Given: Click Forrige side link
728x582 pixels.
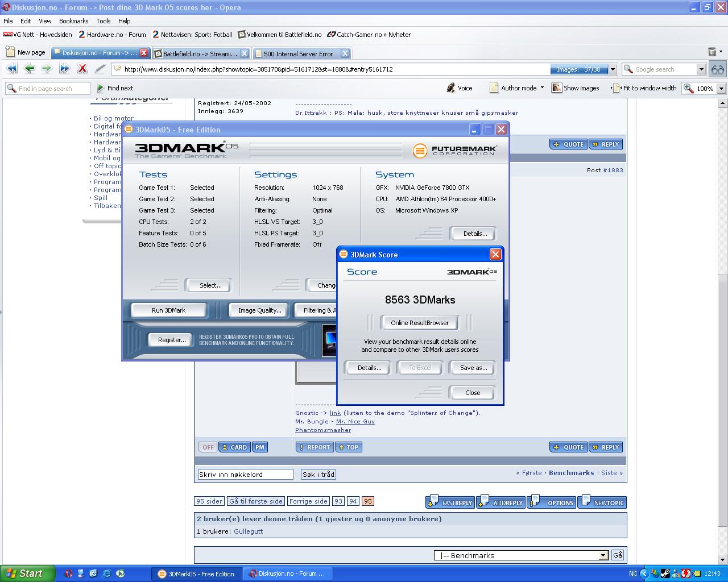Looking at the screenshot, I should 308,501.
